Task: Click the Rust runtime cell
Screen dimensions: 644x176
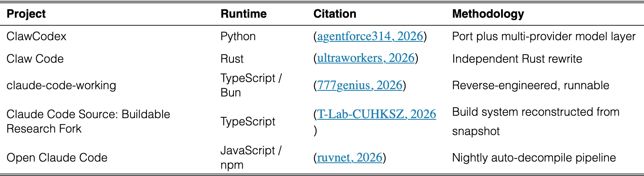Action: coord(232,59)
